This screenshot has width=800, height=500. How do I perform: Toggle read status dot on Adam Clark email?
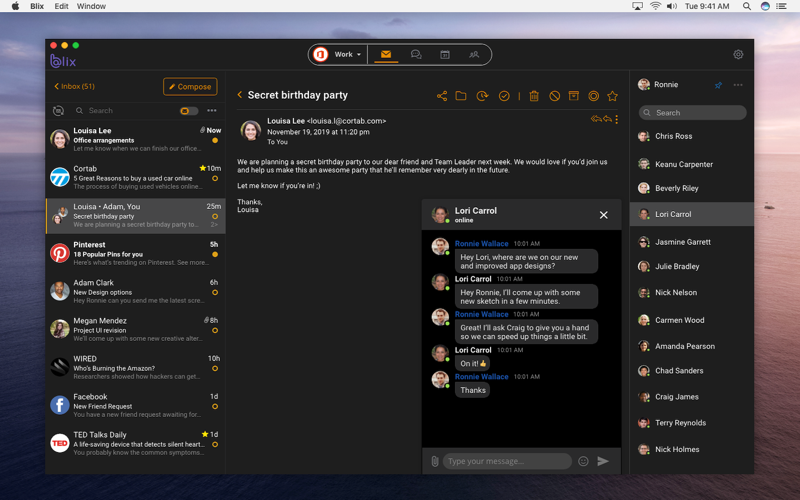coord(215,292)
